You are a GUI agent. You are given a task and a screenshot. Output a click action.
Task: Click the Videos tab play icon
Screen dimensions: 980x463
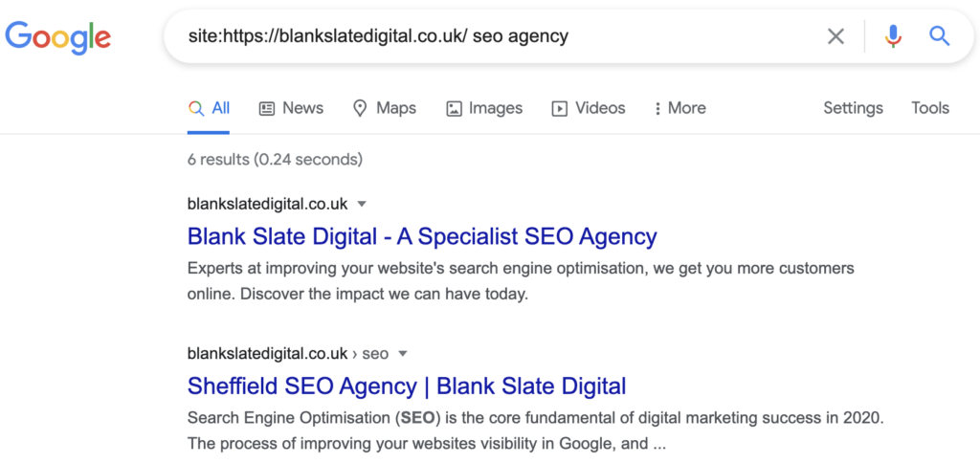(x=559, y=109)
